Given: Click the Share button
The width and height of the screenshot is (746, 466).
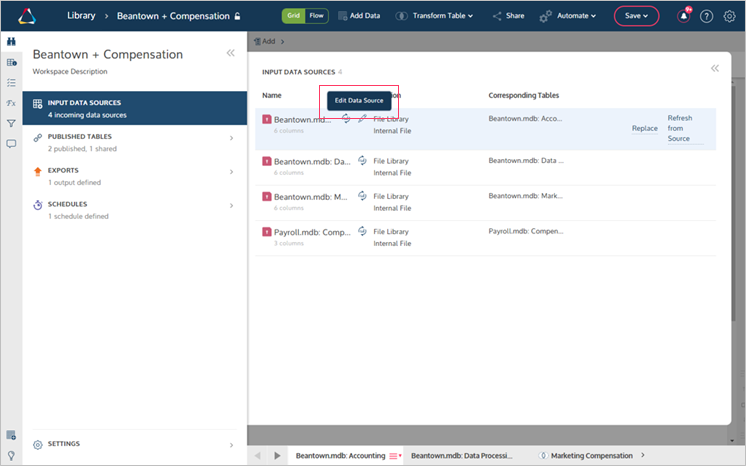Looking at the screenshot, I should [509, 16].
